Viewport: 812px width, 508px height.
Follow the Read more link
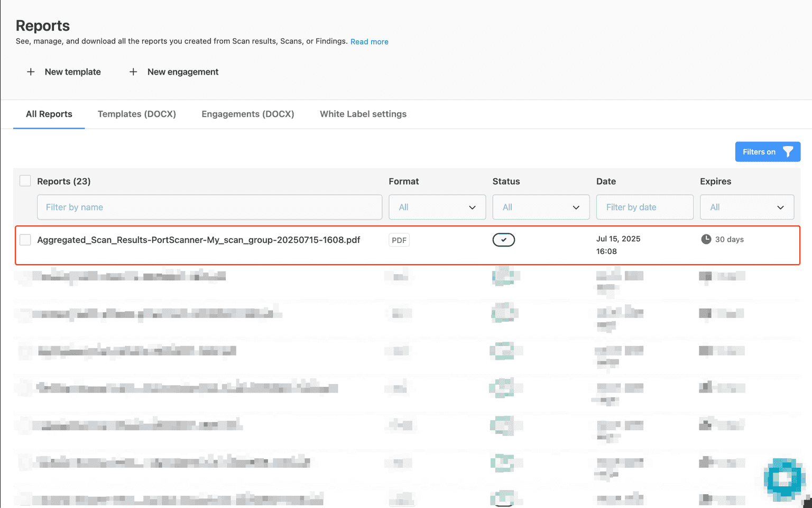point(369,42)
